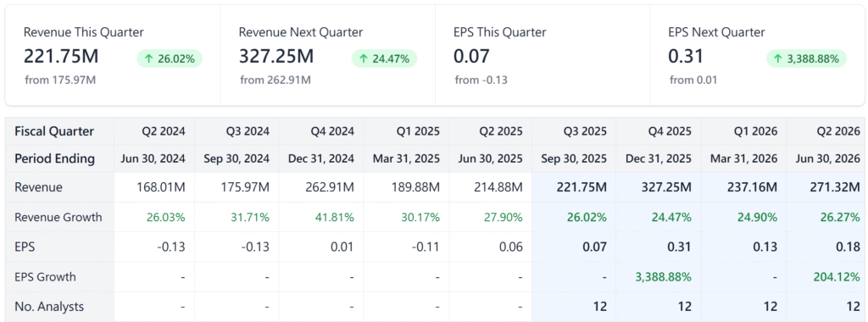Click the 24.47% next quarter growth badge
This screenshot has width=868, height=322.
[384, 58]
